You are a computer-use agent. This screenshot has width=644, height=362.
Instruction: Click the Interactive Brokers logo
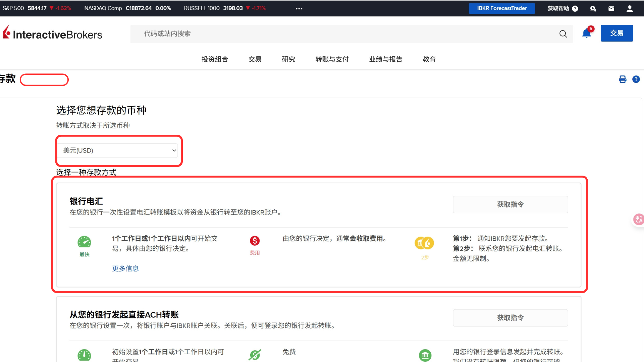click(x=53, y=33)
